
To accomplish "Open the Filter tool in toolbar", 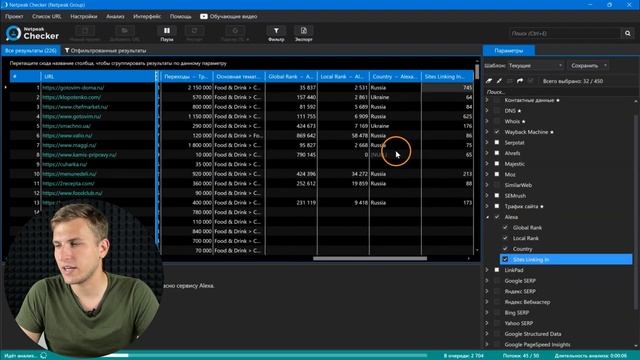I will 276,33.
